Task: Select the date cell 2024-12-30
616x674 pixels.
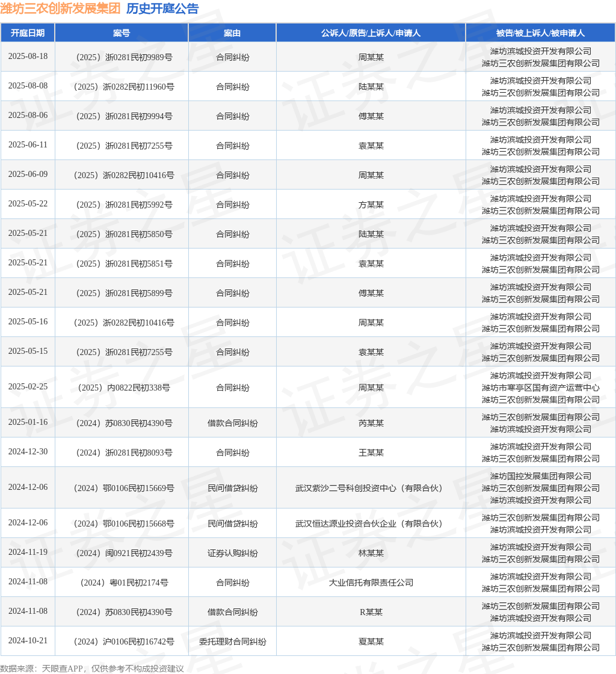Action: point(28,452)
